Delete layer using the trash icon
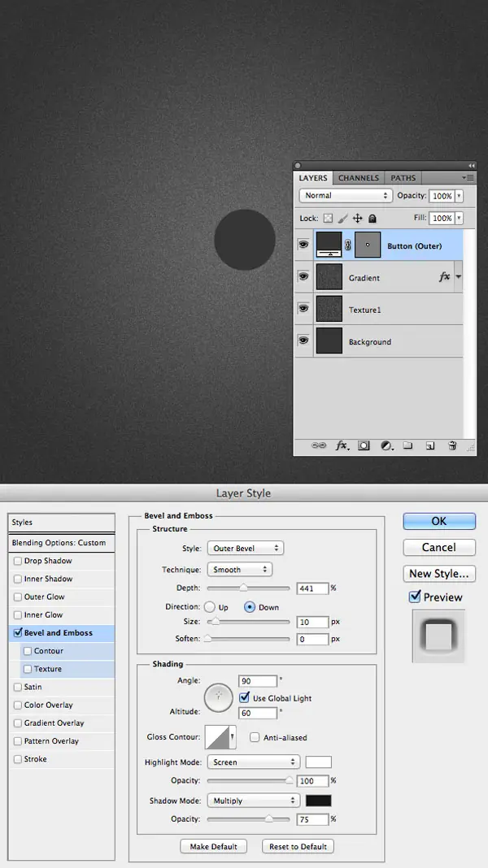This screenshot has width=488, height=868. (x=452, y=445)
